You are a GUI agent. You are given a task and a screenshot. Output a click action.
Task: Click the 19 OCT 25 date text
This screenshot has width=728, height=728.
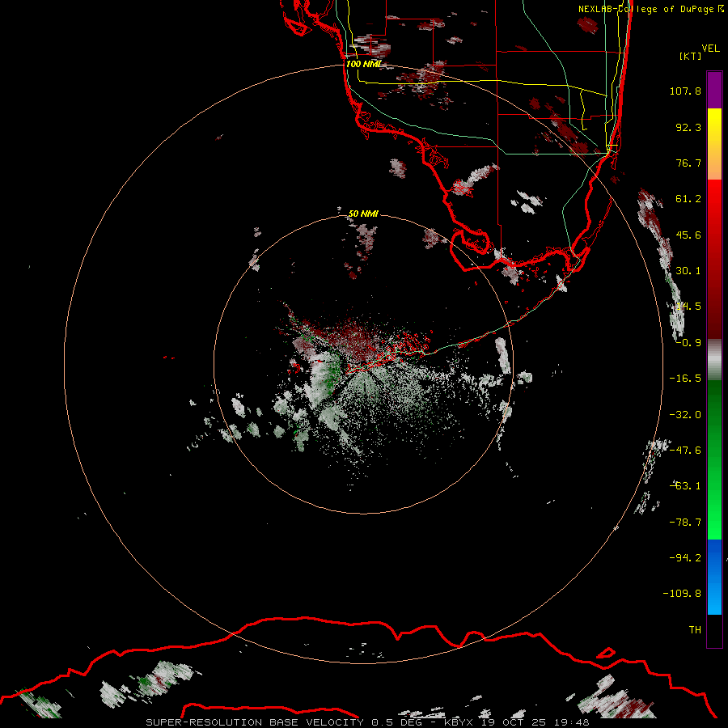[512, 722]
